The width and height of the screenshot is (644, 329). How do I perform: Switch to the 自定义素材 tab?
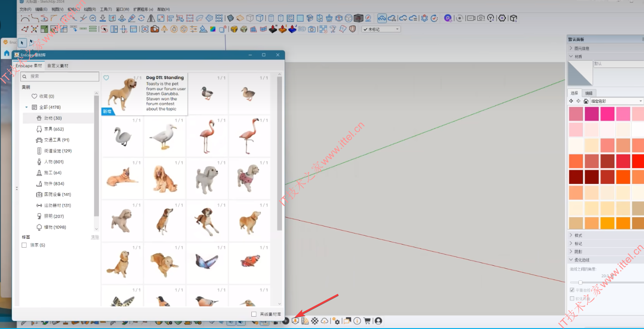pyautogui.click(x=58, y=66)
